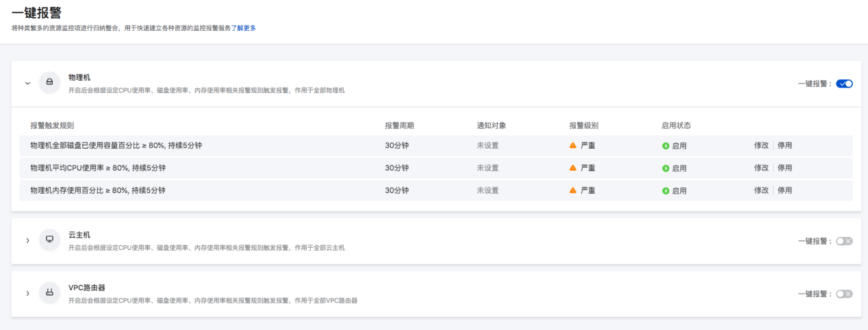Image resolution: width=868 pixels, height=330 pixels.
Task: Click the 物理机 server icon
Action: [x=49, y=83]
